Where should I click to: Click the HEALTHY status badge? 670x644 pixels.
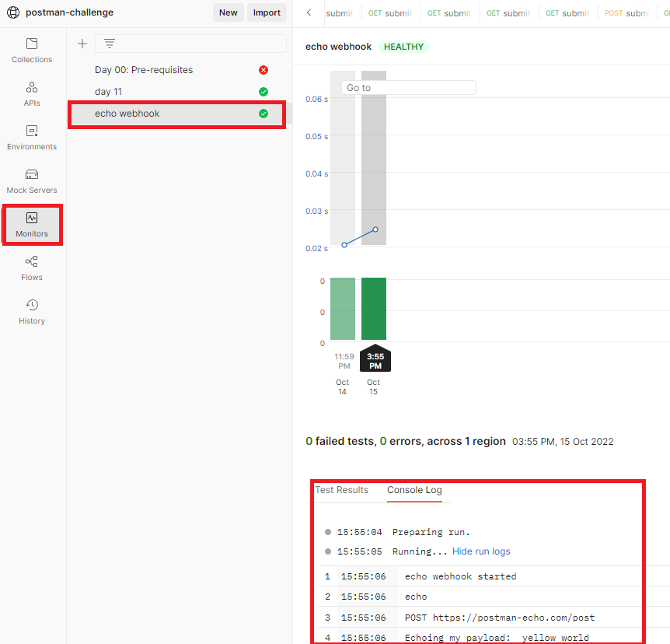coord(404,47)
